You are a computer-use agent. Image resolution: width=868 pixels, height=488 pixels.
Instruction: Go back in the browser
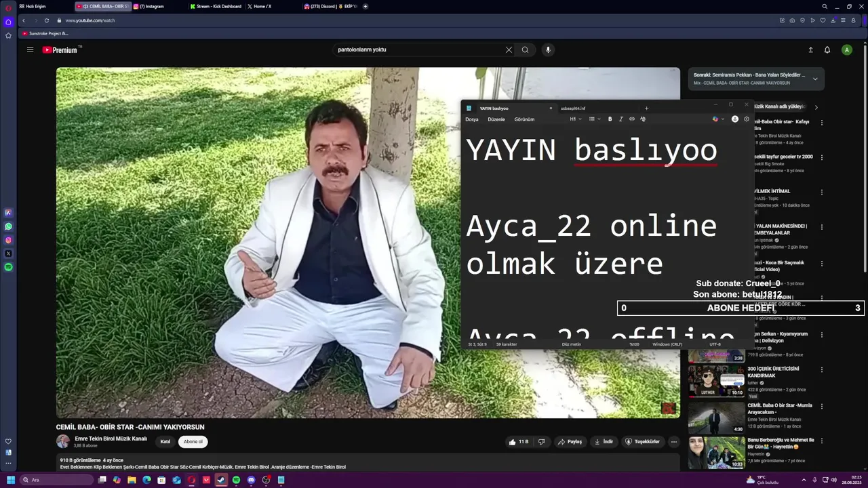click(x=24, y=20)
